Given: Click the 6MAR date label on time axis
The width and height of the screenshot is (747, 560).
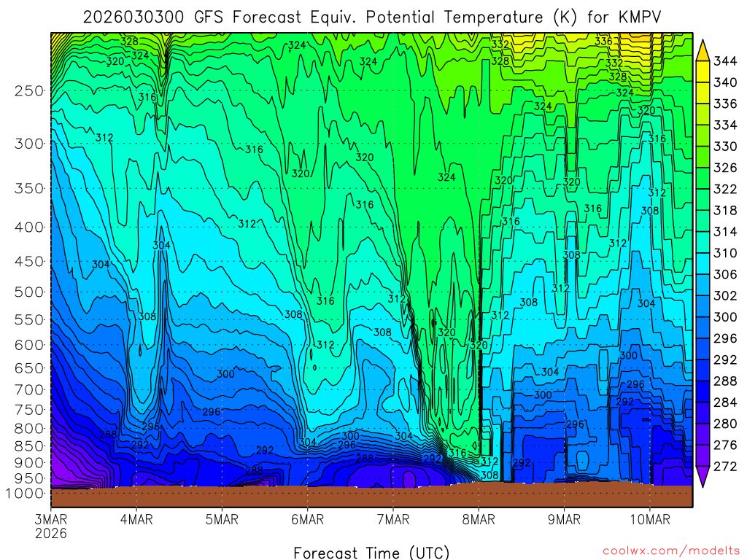Looking at the screenshot, I should 308,519.
